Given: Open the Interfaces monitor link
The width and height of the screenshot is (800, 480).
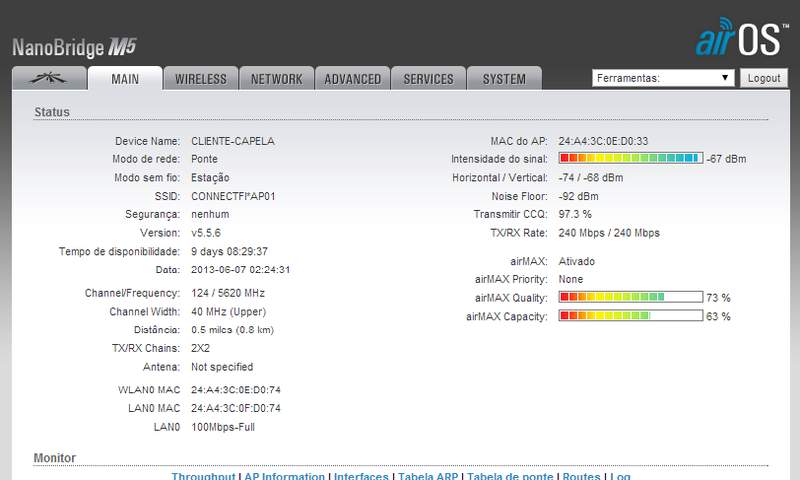Looking at the screenshot, I should [361, 475].
